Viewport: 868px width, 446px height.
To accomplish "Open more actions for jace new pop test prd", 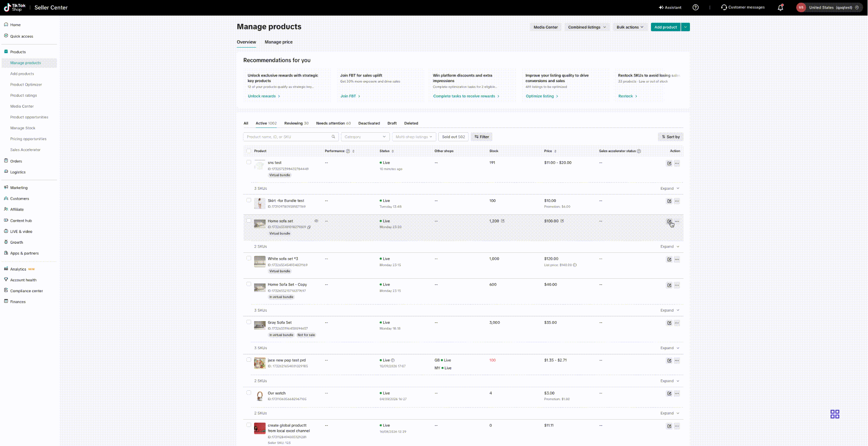I will click(x=677, y=360).
